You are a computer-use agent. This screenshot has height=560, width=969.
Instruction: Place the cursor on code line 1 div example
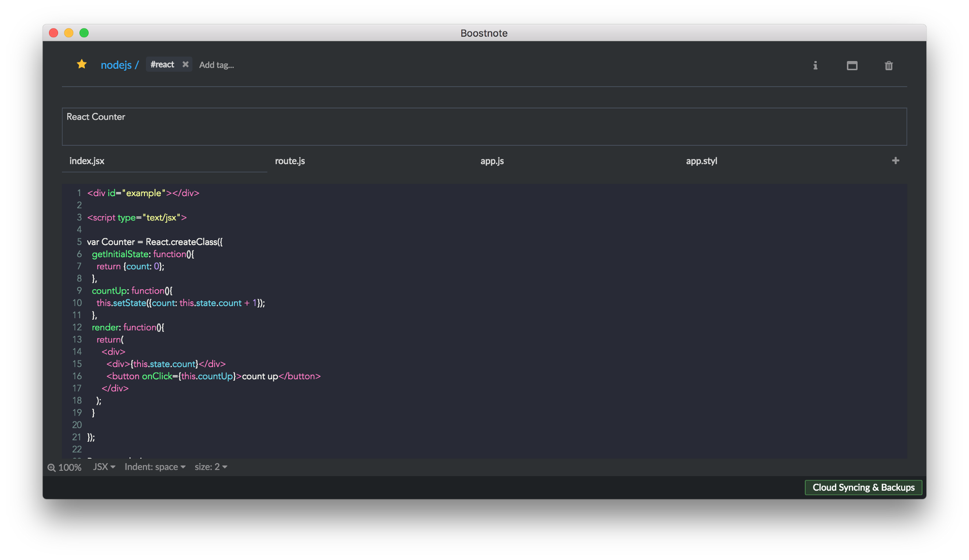pos(143,193)
